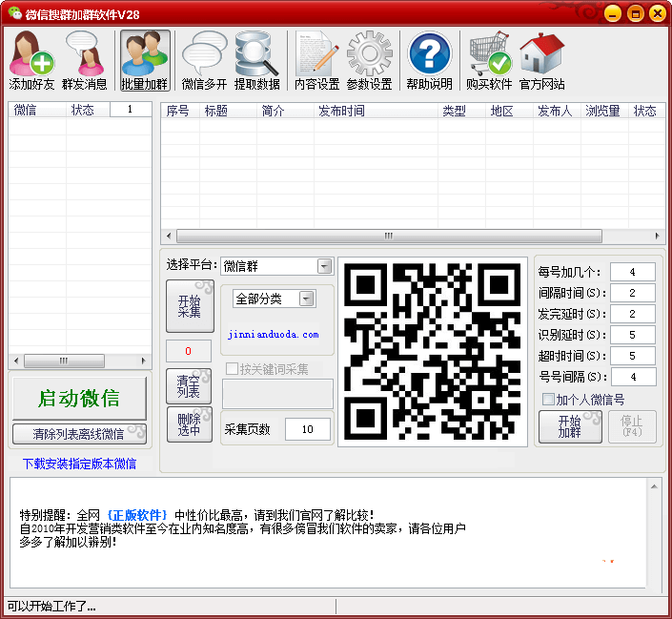Click the 识别延时(S) input field
672x619 pixels.
[x=633, y=335]
